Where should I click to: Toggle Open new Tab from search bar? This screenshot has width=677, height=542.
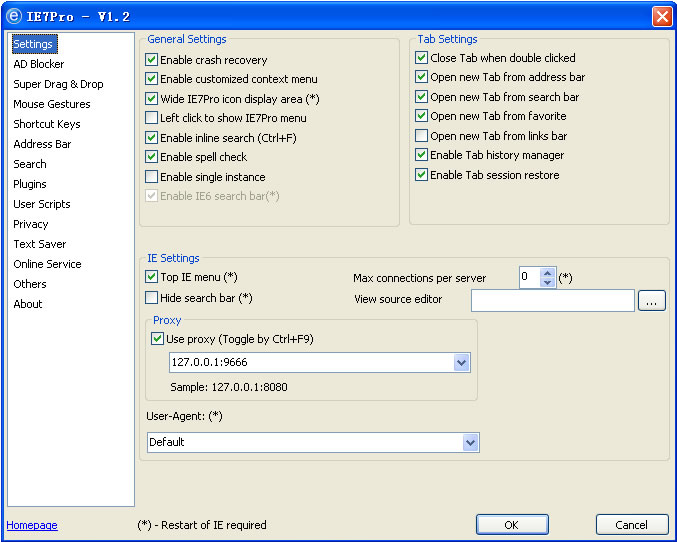[x=421, y=97]
